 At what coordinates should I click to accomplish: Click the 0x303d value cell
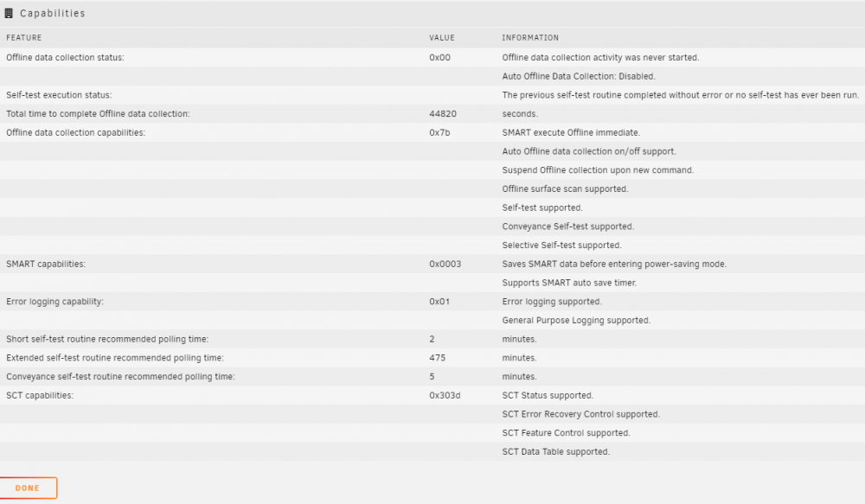pos(445,395)
